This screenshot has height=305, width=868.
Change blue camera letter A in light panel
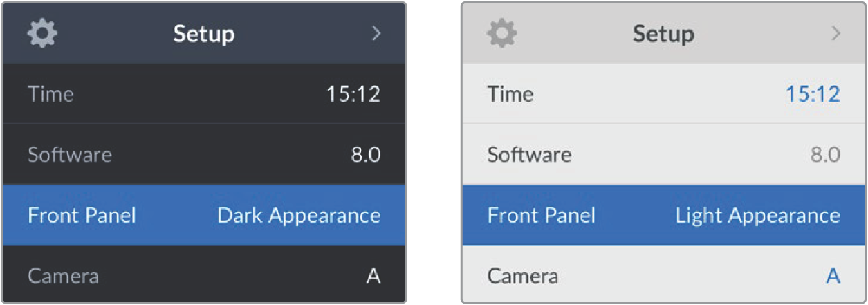point(833,276)
